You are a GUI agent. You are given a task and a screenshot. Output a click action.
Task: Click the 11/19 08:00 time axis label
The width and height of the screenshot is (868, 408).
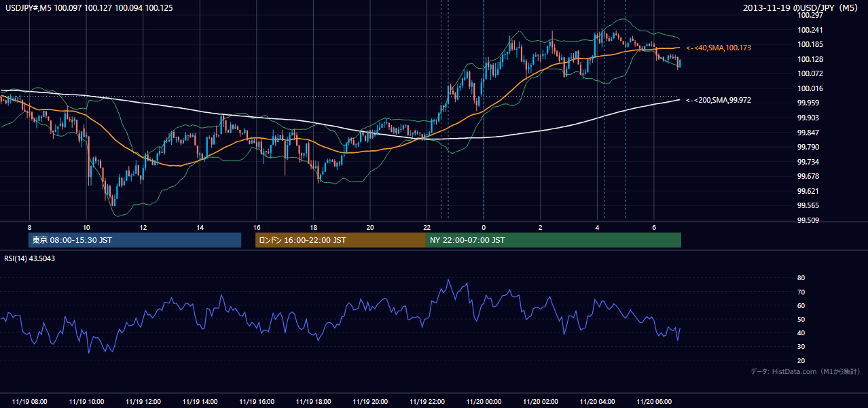coord(29,402)
